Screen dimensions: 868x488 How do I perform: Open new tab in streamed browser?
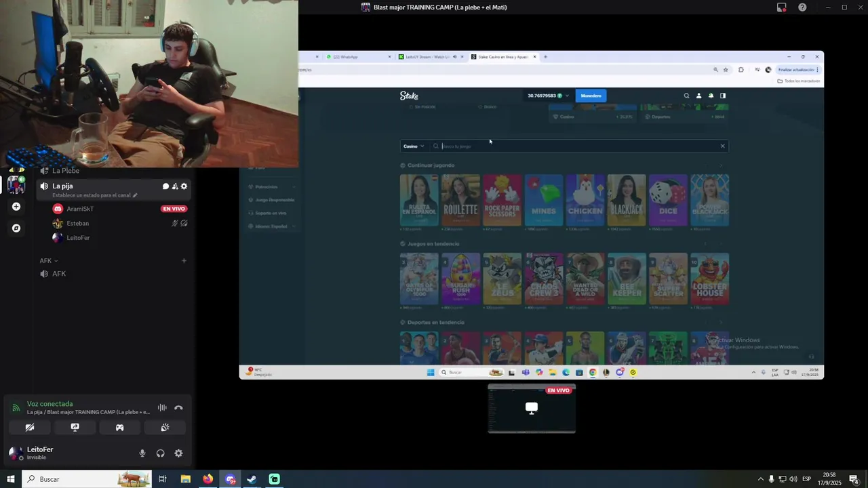[x=545, y=57]
